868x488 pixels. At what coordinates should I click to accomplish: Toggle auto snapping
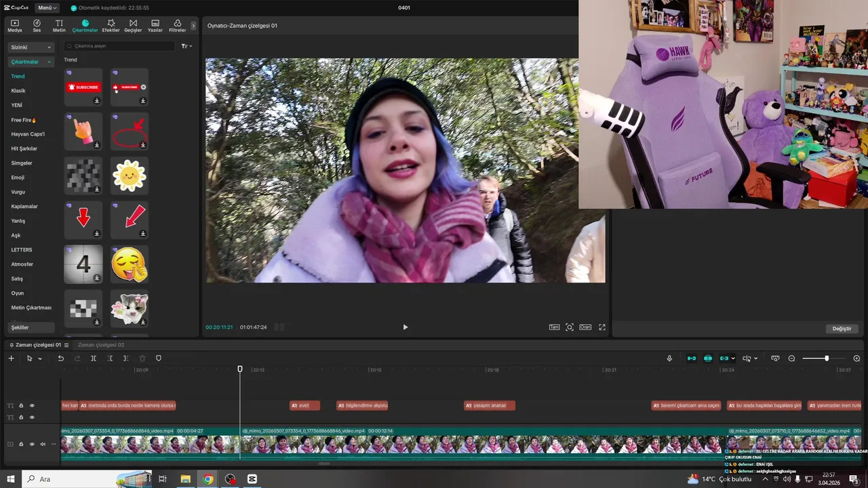coord(708,359)
